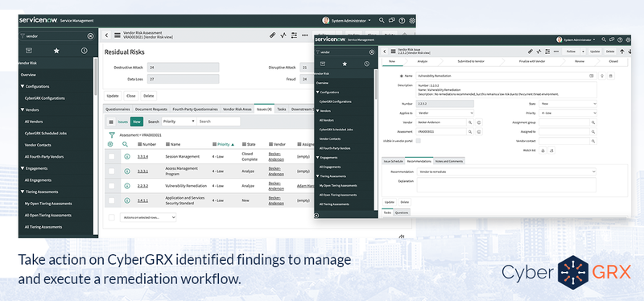Screen dimensions: 644x301
Task: Click Update button under Residual Risks
Action: (113, 96)
